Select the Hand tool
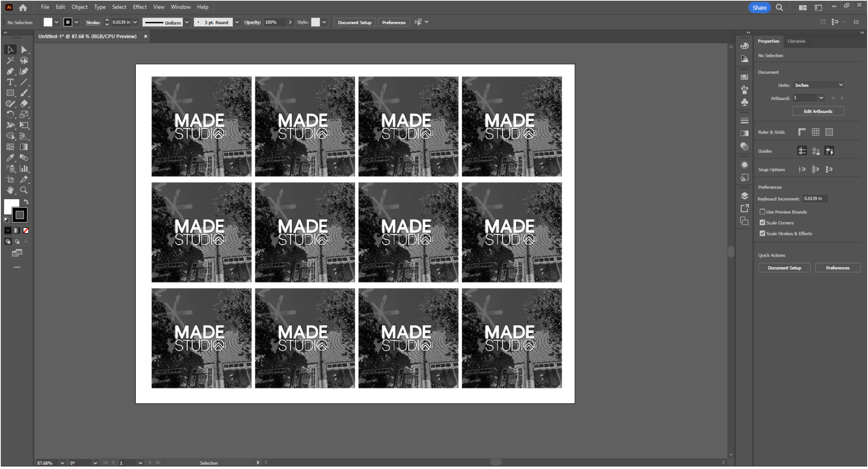This screenshot has height=469, width=868. click(x=10, y=190)
